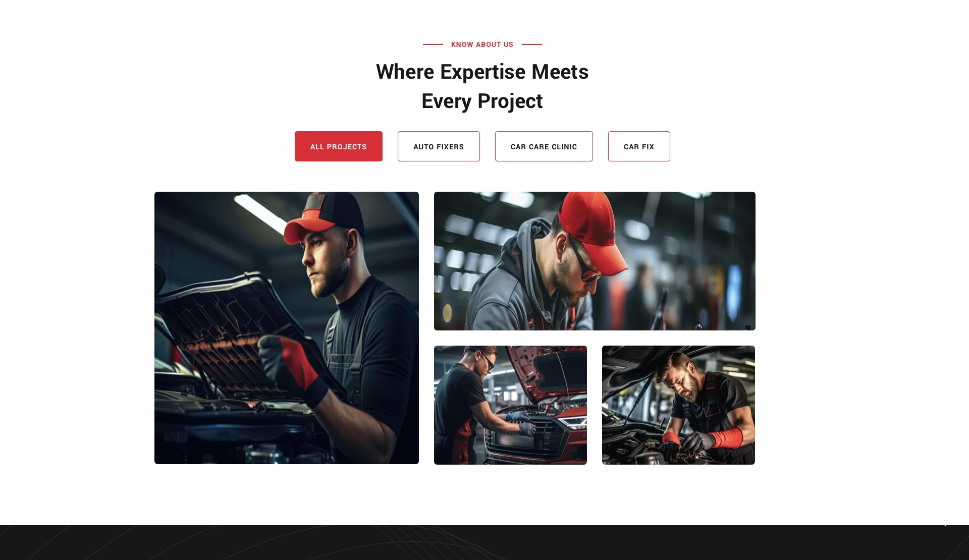Click the 'Every Project' heading line

(482, 101)
